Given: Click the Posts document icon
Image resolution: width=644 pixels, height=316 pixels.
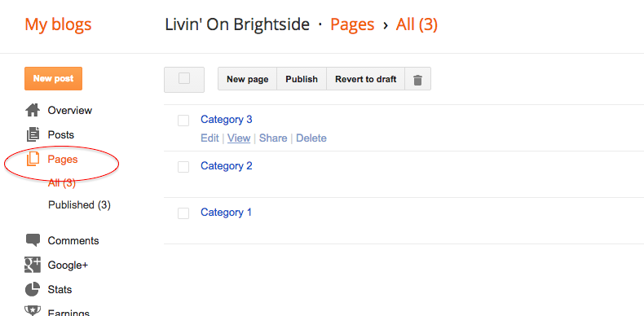Looking at the screenshot, I should pyautogui.click(x=33, y=134).
